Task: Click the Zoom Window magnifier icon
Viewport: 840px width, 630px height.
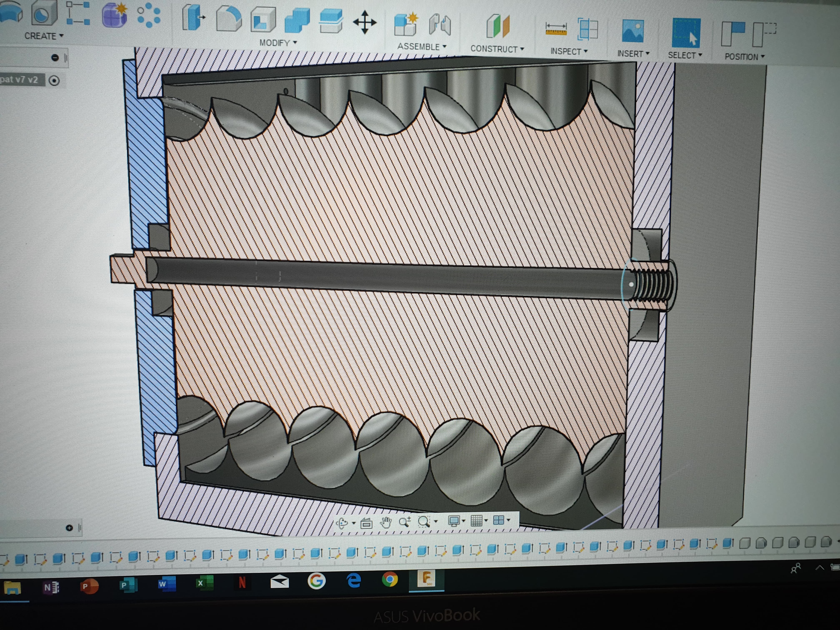Action: pyautogui.click(x=424, y=521)
